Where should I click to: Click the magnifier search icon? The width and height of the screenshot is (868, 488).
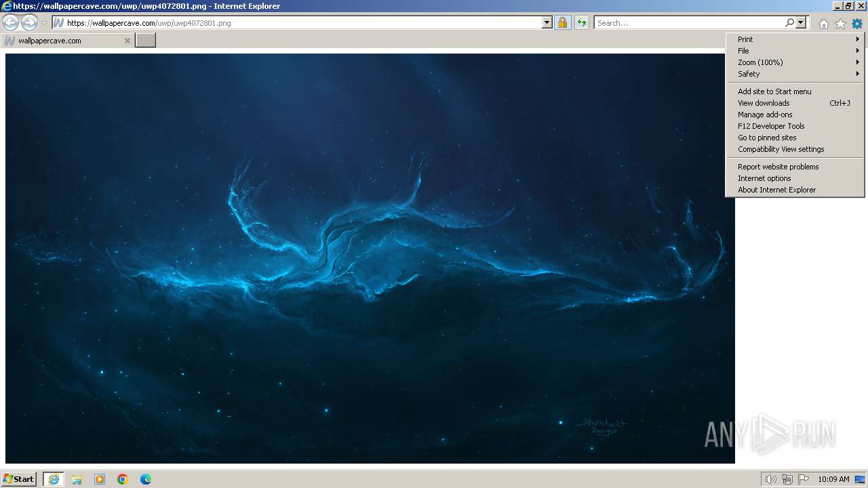tap(789, 22)
